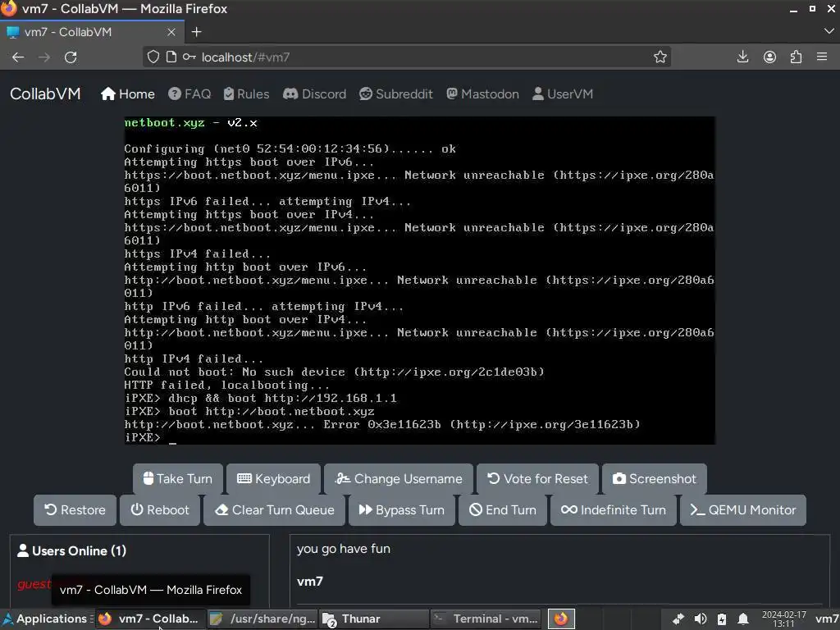Go to Home in the navbar
840x630 pixels.
(x=128, y=94)
